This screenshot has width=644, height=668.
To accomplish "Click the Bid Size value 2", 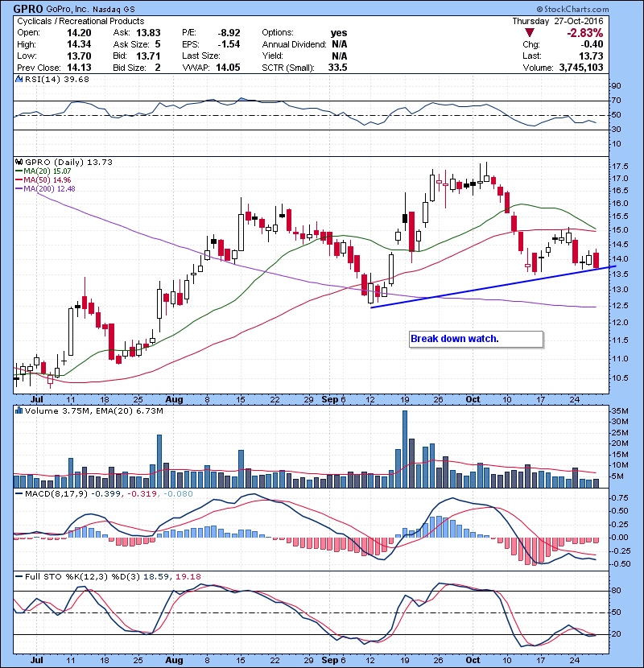I will 158,68.
